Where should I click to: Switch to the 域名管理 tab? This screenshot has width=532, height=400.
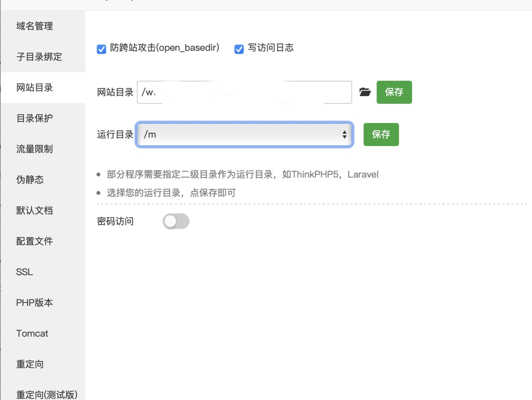pos(34,26)
